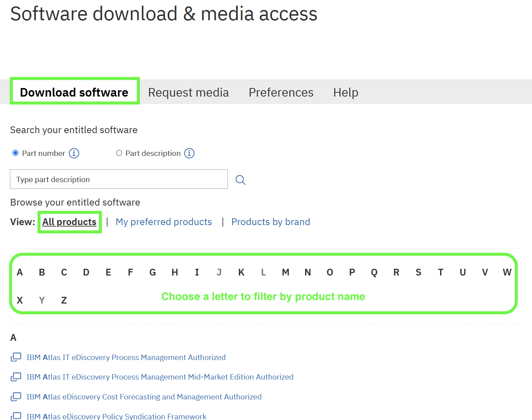532x420 pixels.
Task: Click launch icon beside eDiscovery Cost Forecasting product
Action: (x=16, y=397)
